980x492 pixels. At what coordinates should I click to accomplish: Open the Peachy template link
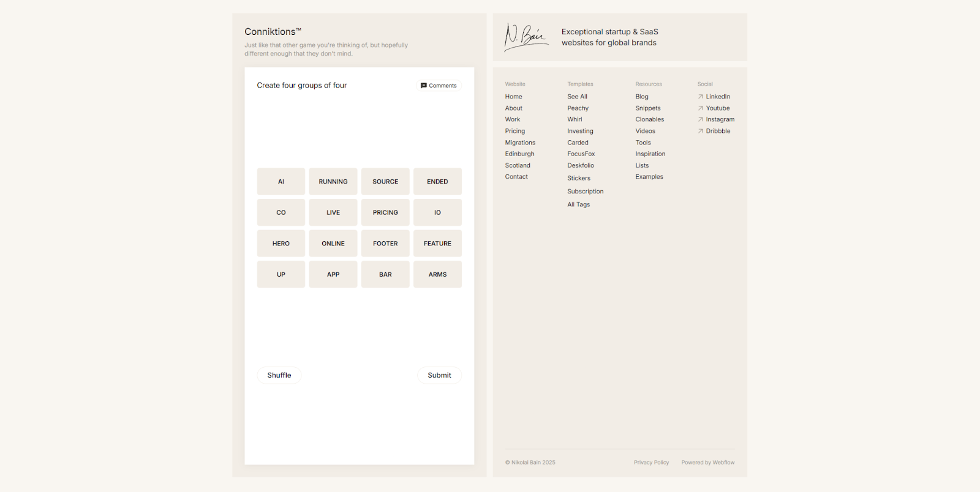pyautogui.click(x=578, y=108)
